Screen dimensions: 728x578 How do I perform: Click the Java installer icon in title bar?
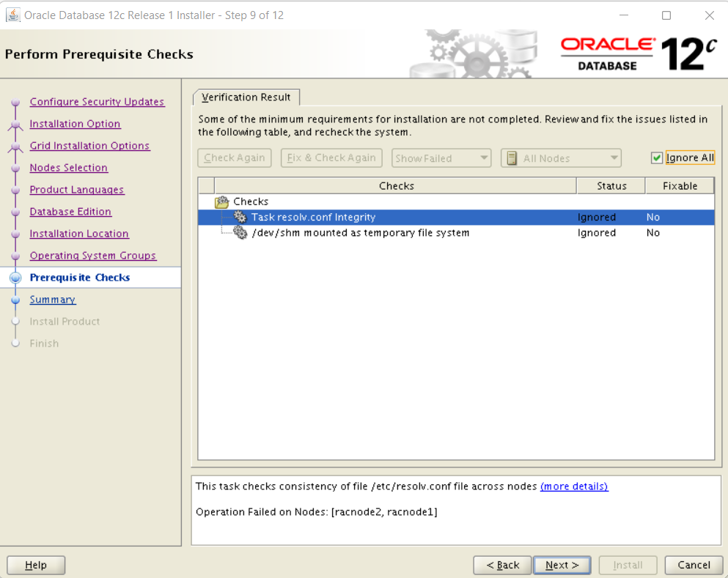(x=13, y=15)
